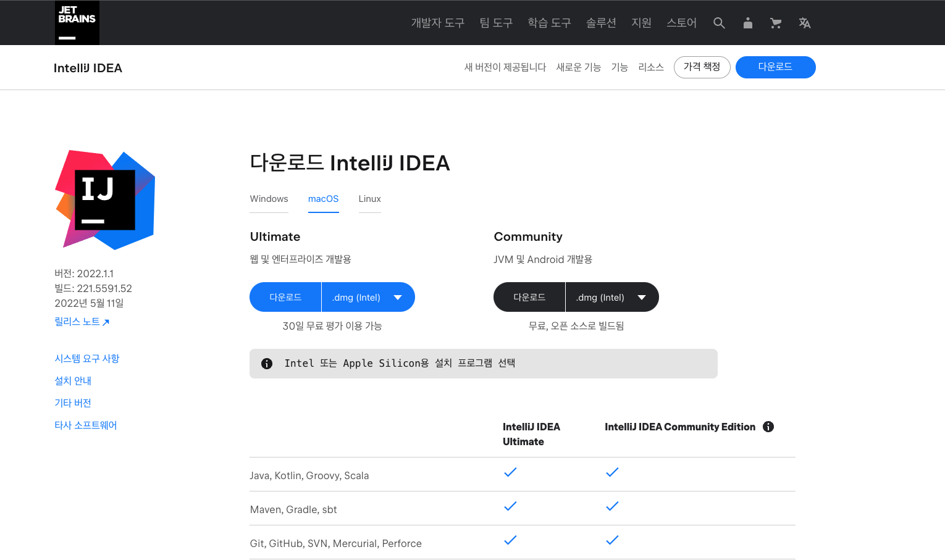Click the info icon beside Community Edition
945x560 pixels.
[x=768, y=427]
